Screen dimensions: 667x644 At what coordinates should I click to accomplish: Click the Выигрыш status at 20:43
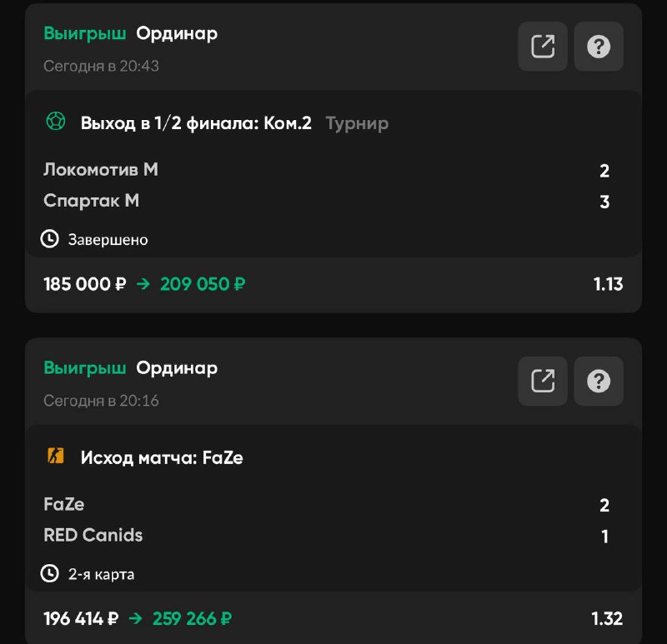[x=85, y=33]
